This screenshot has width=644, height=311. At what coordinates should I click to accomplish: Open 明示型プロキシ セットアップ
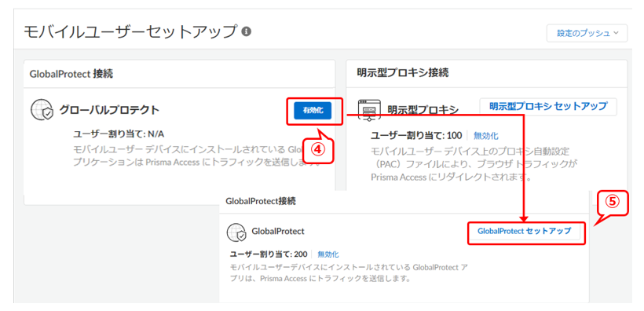click(x=548, y=106)
